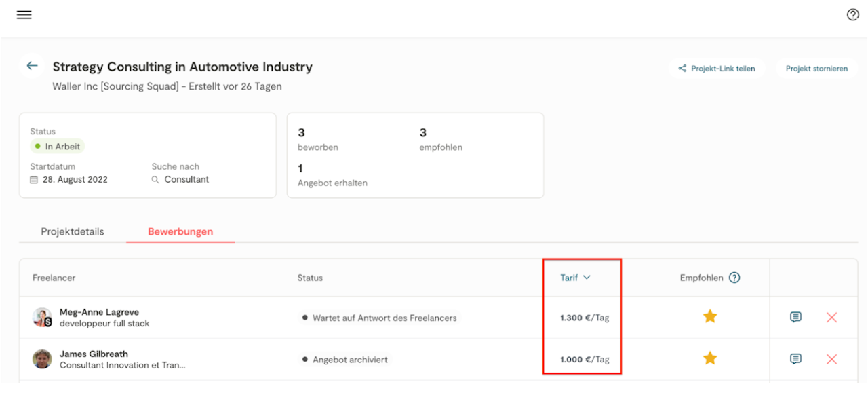
Task: Toggle recommended star for James Gilbreath
Action: [x=710, y=358]
